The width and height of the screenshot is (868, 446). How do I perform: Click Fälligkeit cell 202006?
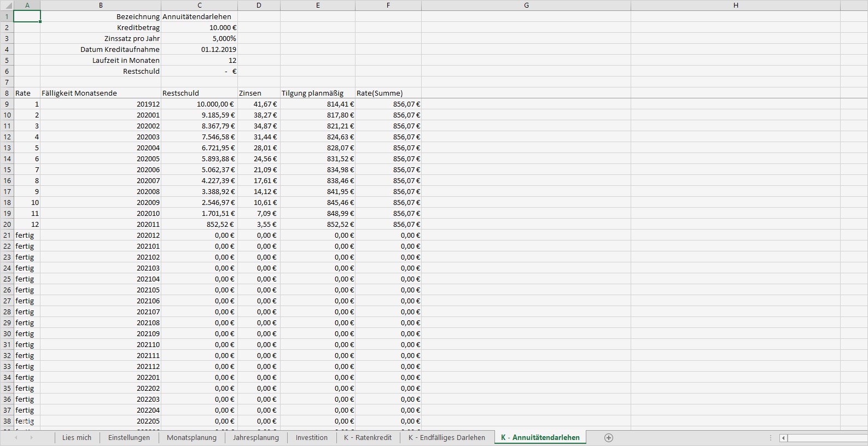click(101, 169)
